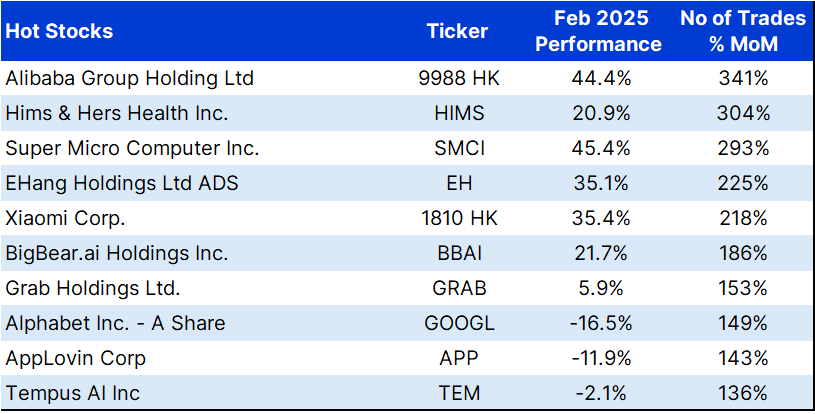Viewport: 815px width, 414px height.
Task: Click the Hot Stocks column header
Action: tap(60, 31)
